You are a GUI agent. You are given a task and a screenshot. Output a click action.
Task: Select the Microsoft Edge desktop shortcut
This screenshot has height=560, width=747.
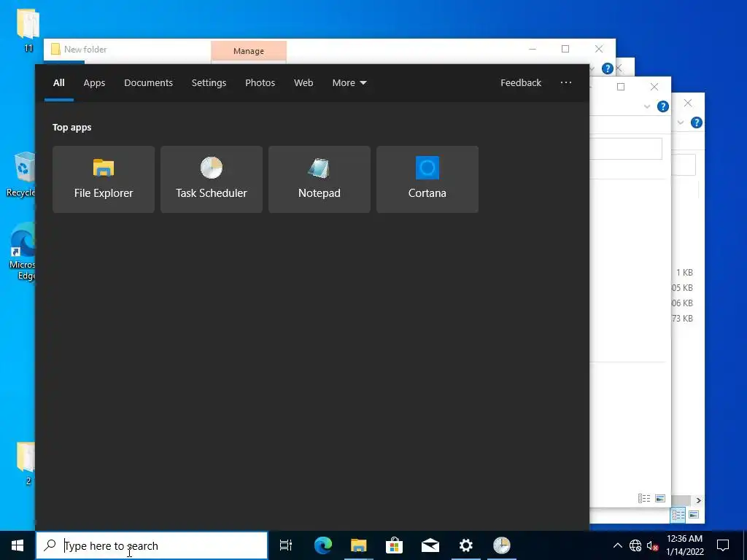point(21,251)
